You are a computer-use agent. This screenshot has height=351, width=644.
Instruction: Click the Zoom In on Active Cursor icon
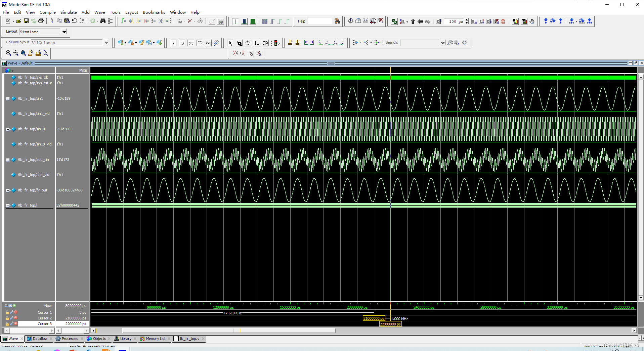[31, 53]
